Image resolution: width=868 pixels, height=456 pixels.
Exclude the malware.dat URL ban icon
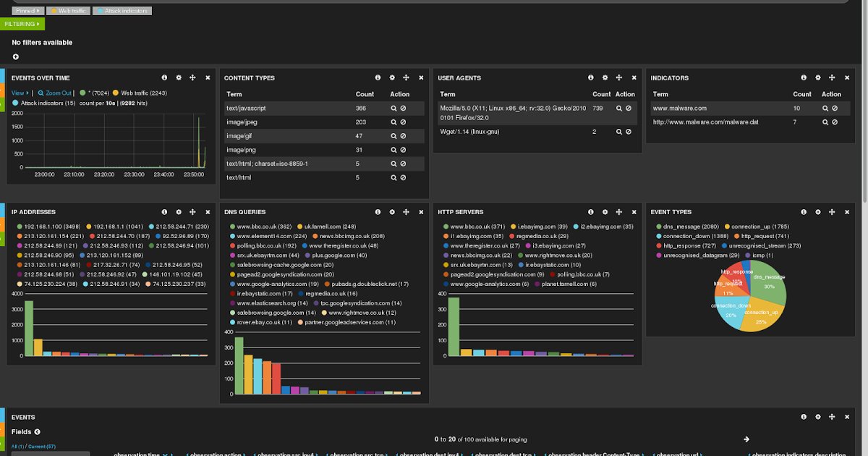point(835,122)
